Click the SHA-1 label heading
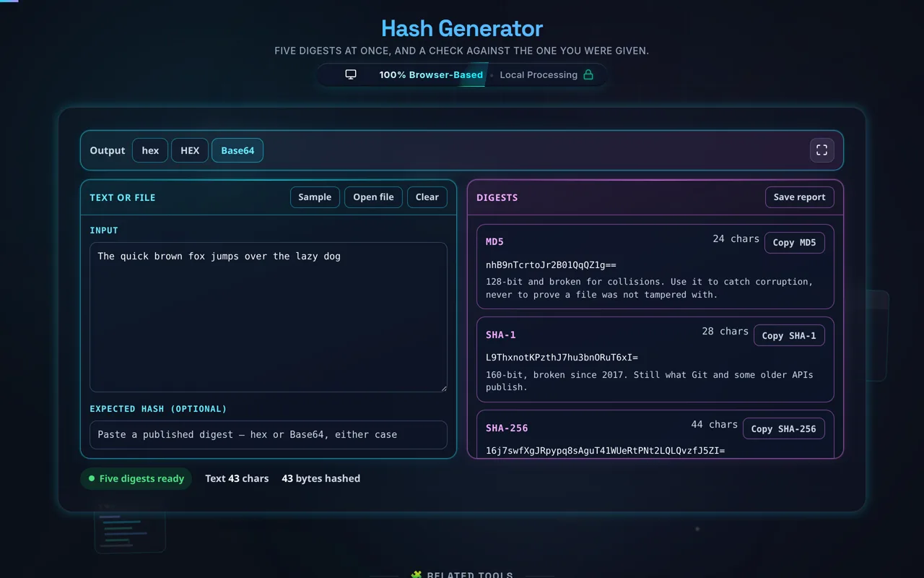The height and width of the screenshot is (578, 924). [501, 335]
